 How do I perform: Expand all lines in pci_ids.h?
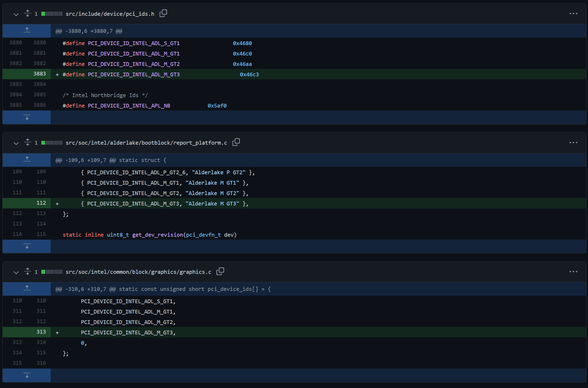tap(27, 14)
